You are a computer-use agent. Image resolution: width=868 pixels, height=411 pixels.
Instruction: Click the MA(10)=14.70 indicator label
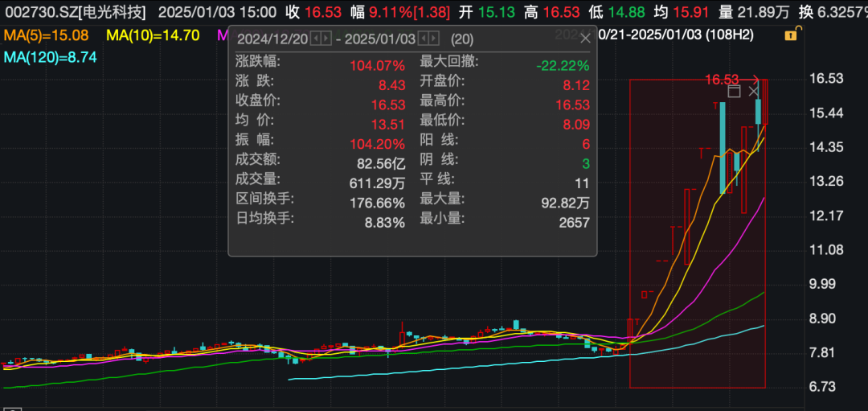(153, 35)
